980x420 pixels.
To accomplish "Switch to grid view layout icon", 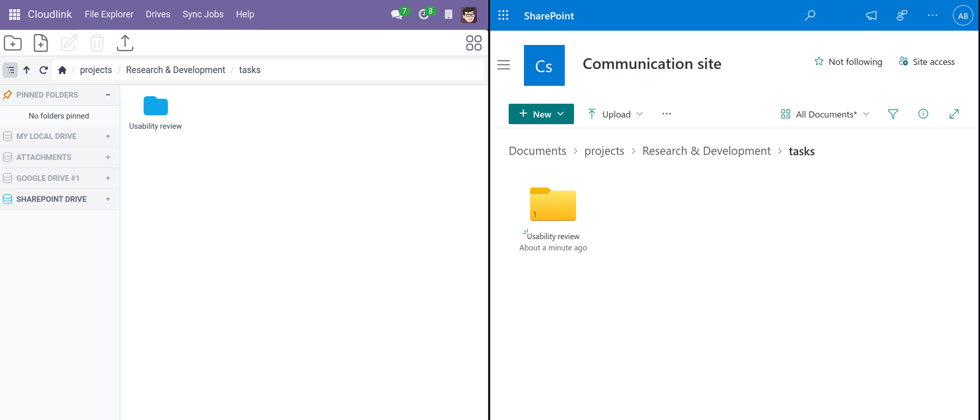I will click(473, 43).
